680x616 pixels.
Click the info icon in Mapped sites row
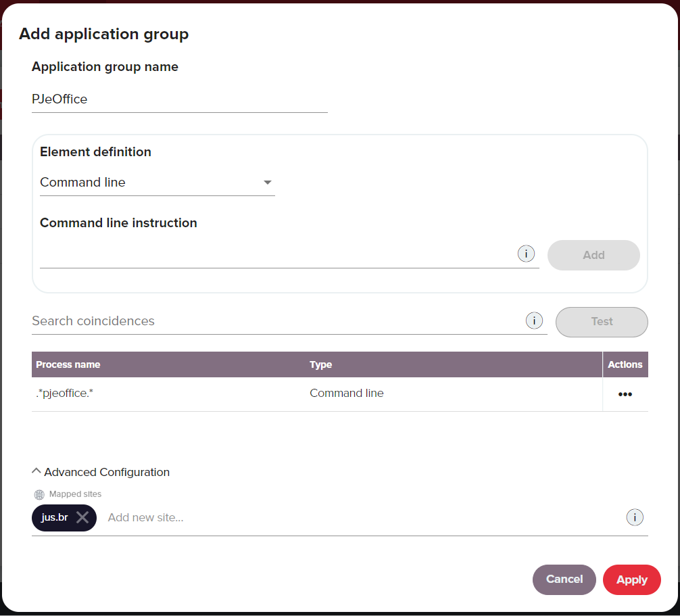pos(635,517)
